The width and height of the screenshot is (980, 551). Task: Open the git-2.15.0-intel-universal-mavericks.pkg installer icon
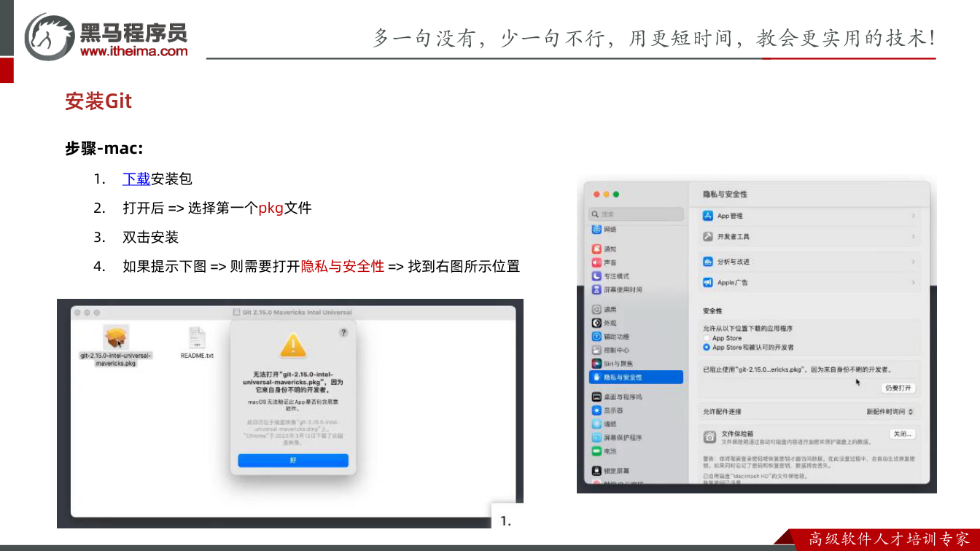click(116, 337)
